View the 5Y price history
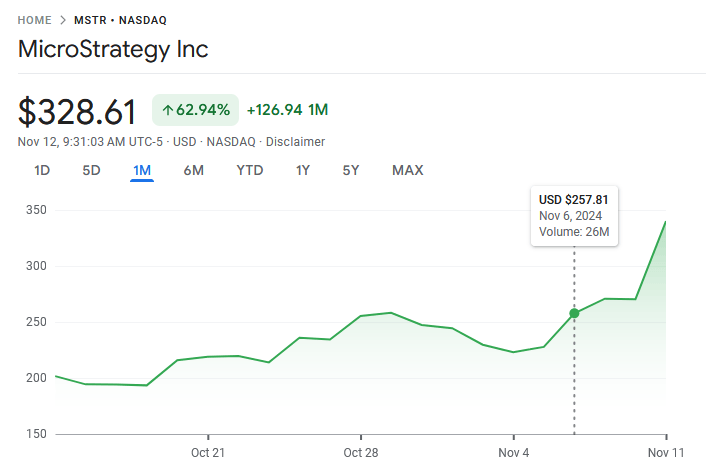 pos(350,170)
